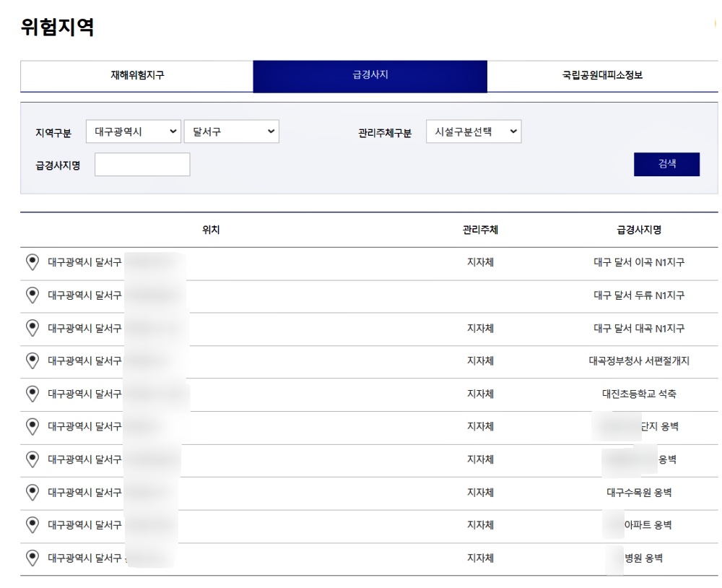Open the 대구광역시 city dropdown

(x=134, y=131)
